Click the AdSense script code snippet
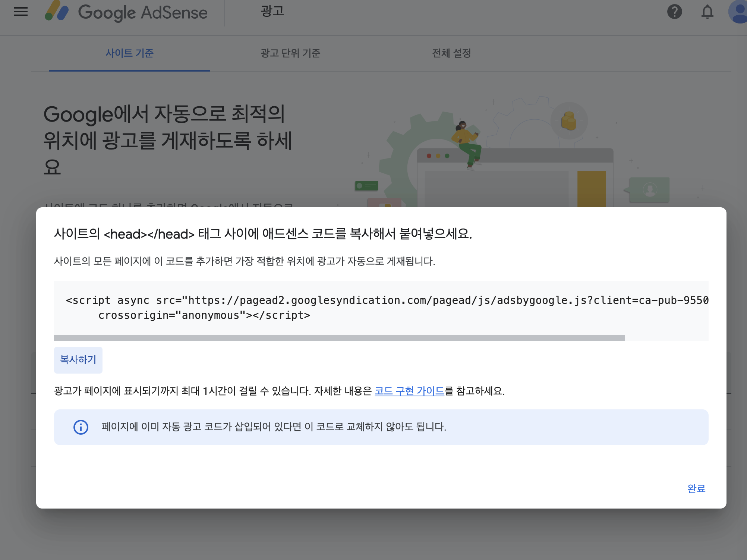The width and height of the screenshot is (747, 560). pos(381,308)
